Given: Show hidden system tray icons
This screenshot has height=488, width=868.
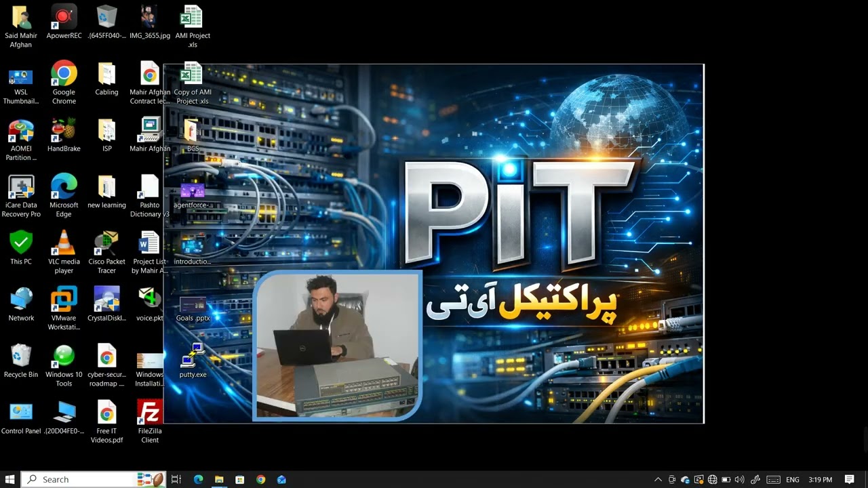Looking at the screenshot, I should [658, 479].
